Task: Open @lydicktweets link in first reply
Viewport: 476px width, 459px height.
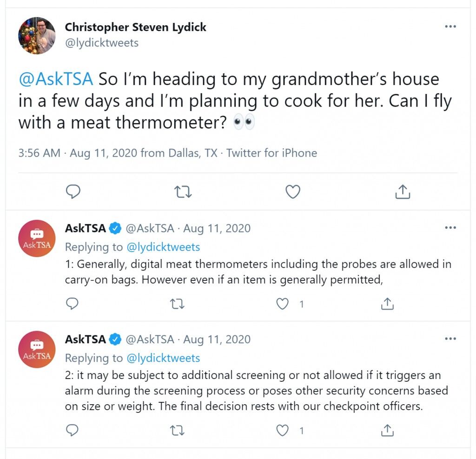Action: point(163,247)
